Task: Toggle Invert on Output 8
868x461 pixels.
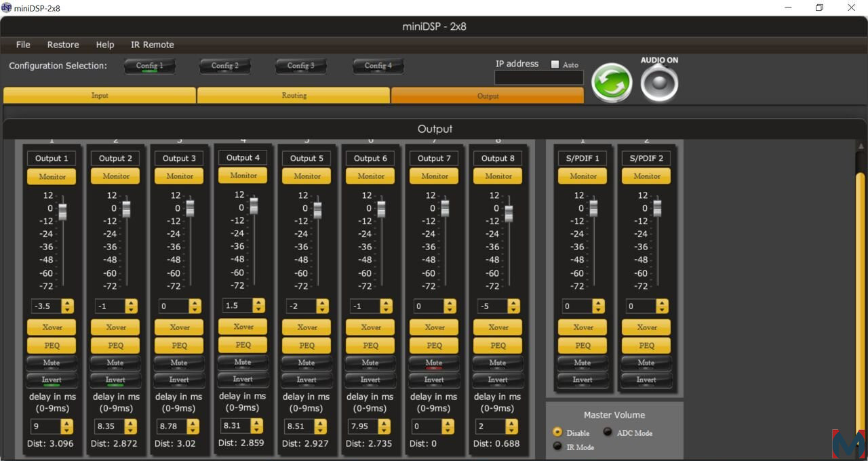Action: 498,380
